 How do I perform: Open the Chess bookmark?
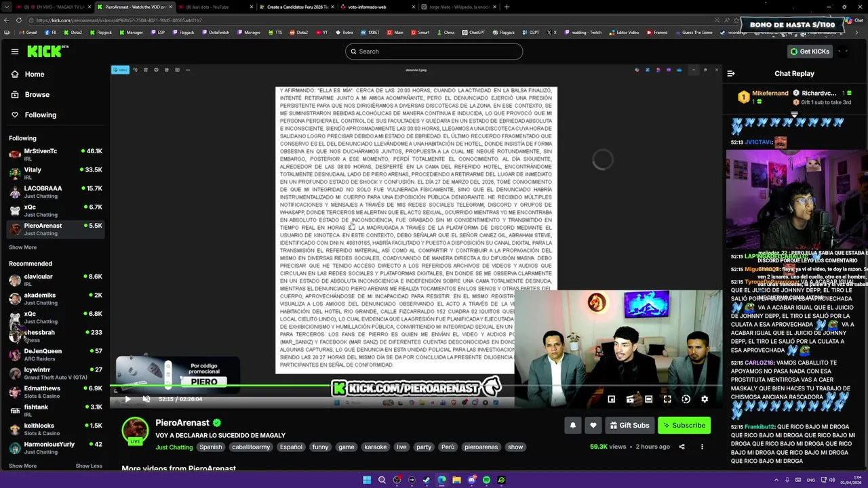tap(446, 33)
